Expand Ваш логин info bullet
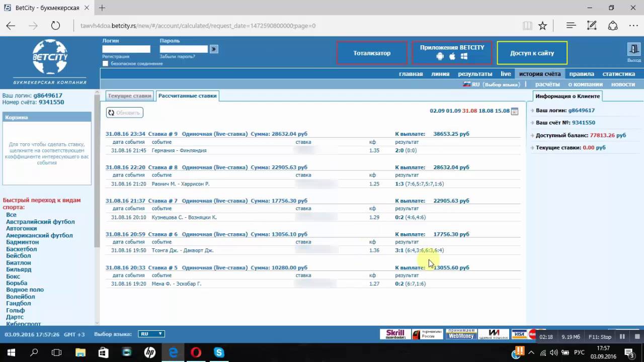 coord(532,111)
